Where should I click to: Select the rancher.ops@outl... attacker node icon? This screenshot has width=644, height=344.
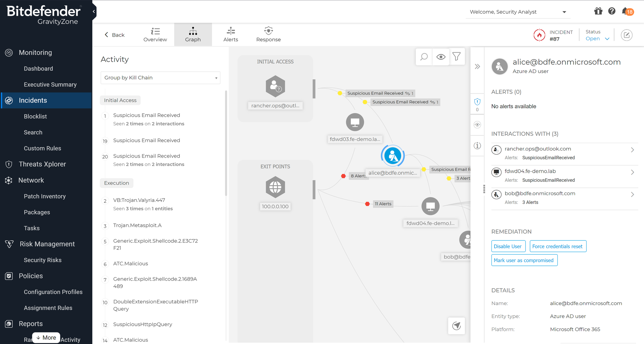(x=275, y=86)
